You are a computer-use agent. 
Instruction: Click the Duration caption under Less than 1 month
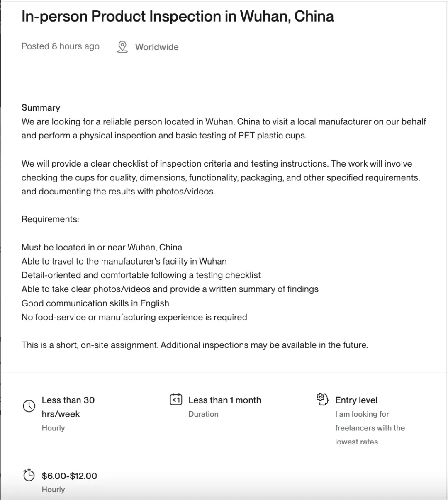[x=203, y=414]
